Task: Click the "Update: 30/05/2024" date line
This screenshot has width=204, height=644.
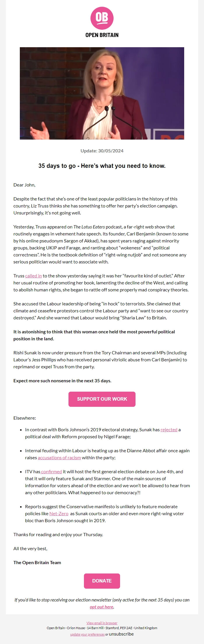Action: coord(102,151)
